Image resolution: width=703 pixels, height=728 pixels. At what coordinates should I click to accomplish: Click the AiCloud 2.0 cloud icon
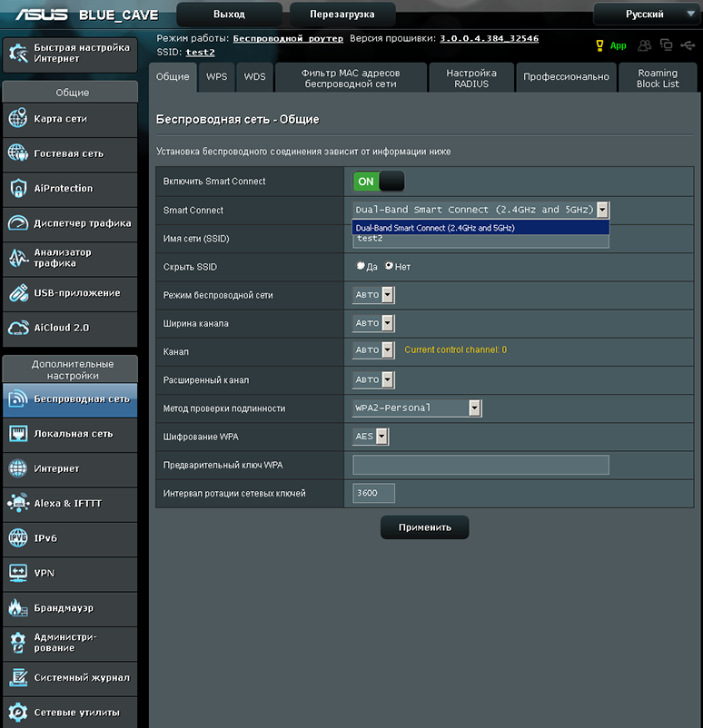18,328
